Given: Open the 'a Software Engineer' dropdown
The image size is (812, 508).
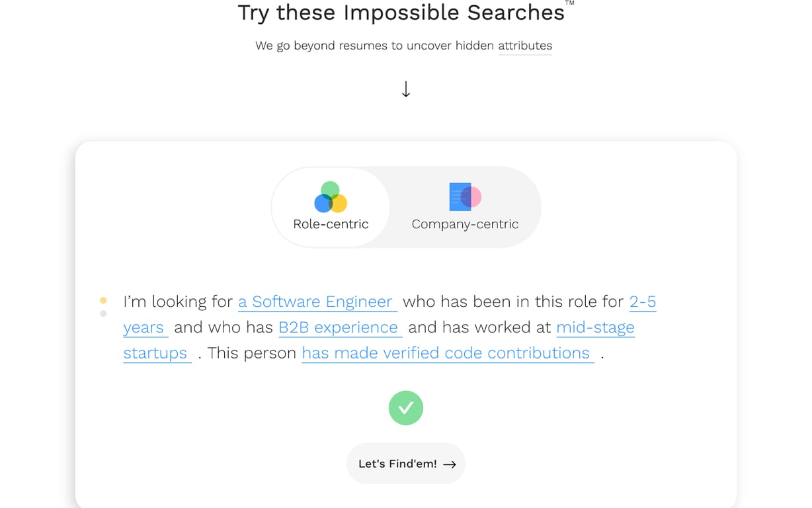Looking at the screenshot, I should pyautogui.click(x=316, y=302).
